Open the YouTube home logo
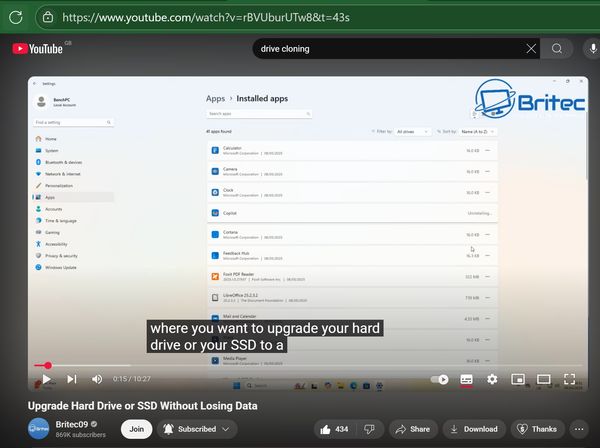 (38, 49)
